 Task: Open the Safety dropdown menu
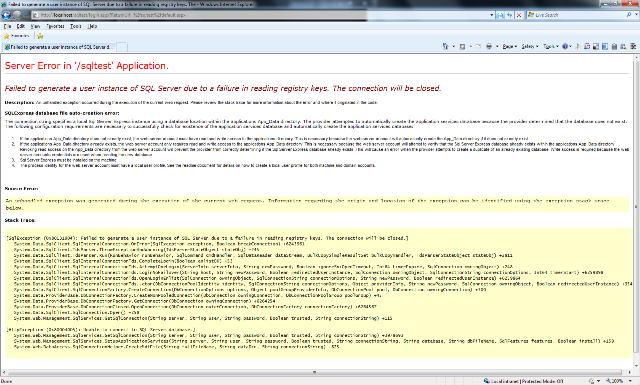[x=530, y=47]
